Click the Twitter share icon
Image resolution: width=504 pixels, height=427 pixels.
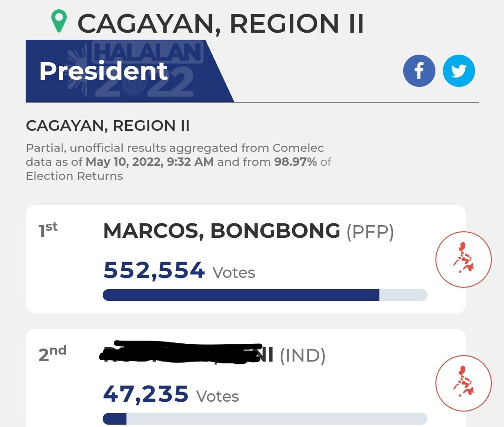[x=459, y=71]
